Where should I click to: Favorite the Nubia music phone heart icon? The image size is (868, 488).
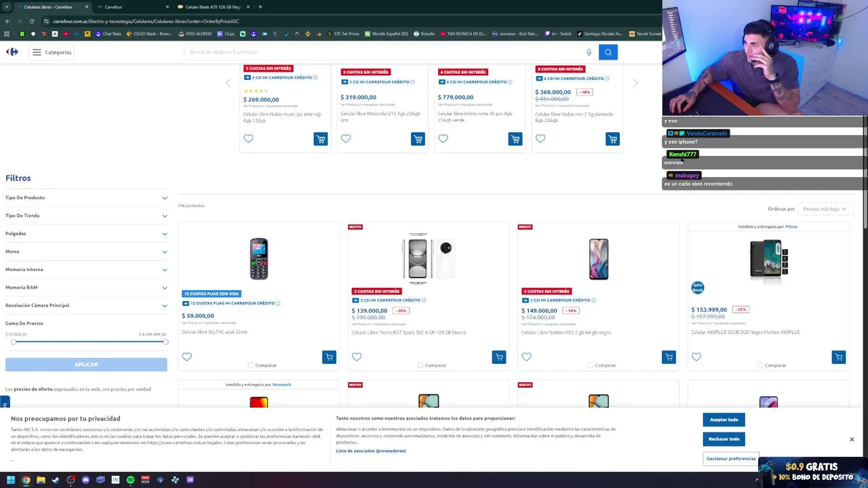[248, 138]
